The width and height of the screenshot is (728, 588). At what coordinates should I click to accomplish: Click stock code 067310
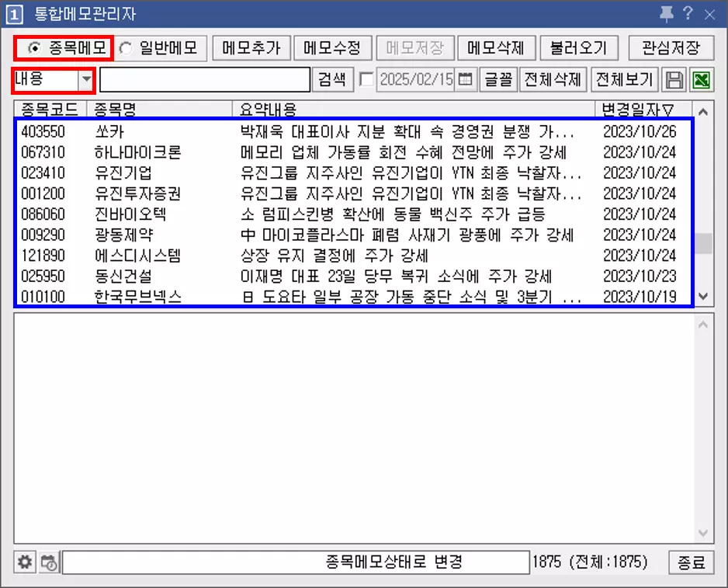click(x=43, y=152)
